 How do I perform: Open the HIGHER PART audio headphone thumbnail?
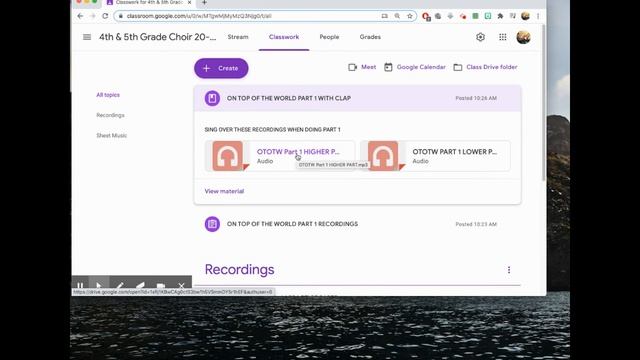coord(228,156)
